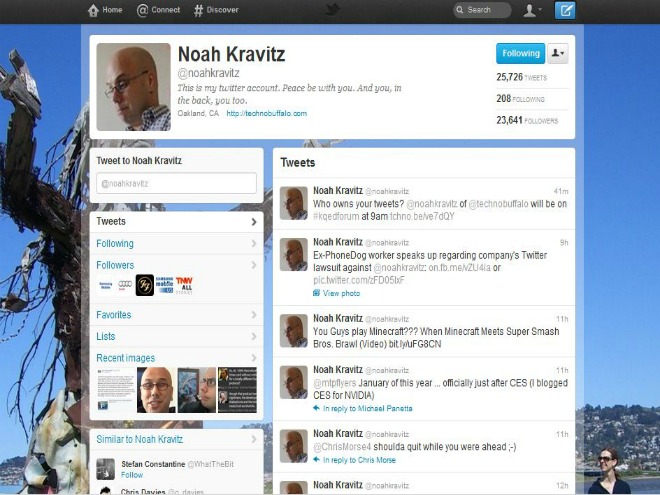Open the Favorites list
Viewport: 660px width, 495px height.
(x=176, y=314)
